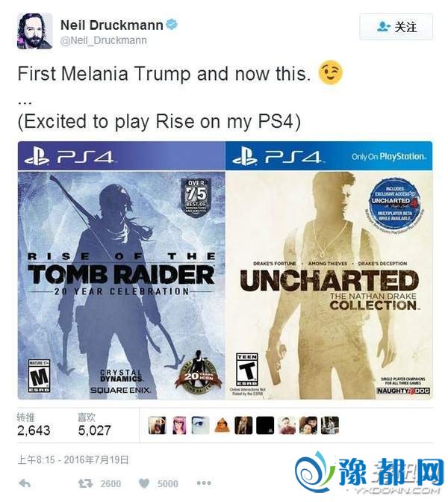The image size is (448, 502).
Task: Open the @Neil_Druckmann handle link
Action: tap(104, 40)
